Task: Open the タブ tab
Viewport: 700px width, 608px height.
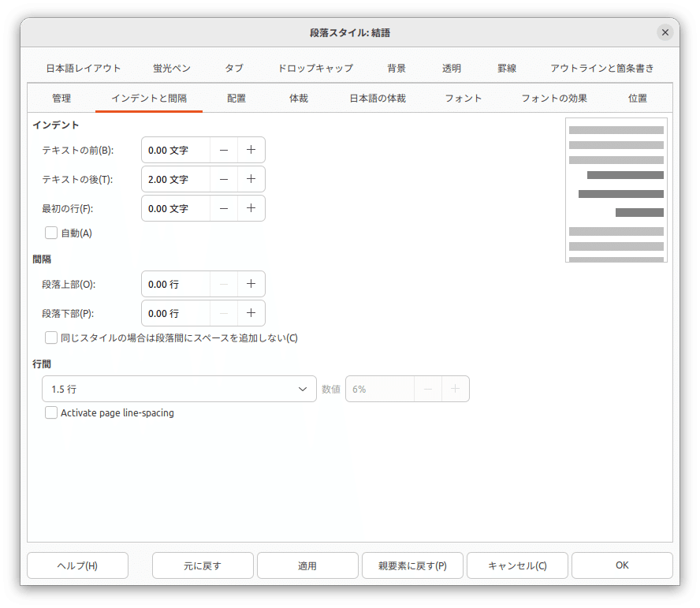Action: click(x=234, y=69)
